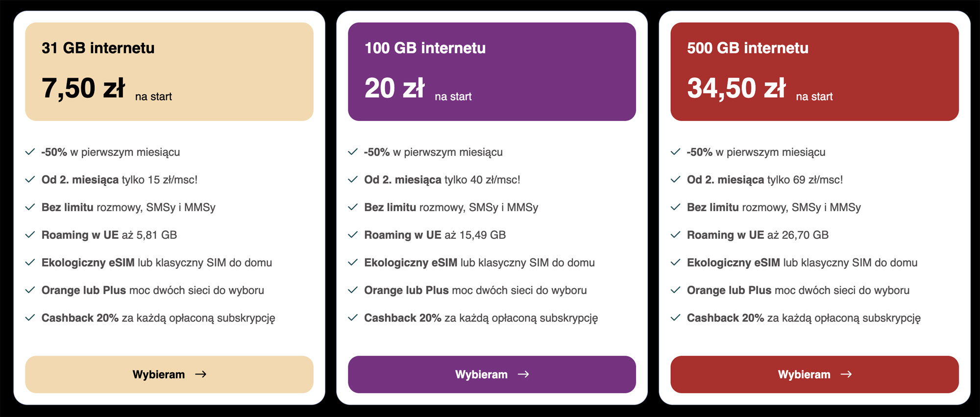Choose the red Wybieram button for 500 GB
Image resolution: width=980 pixels, height=417 pixels.
point(814,374)
